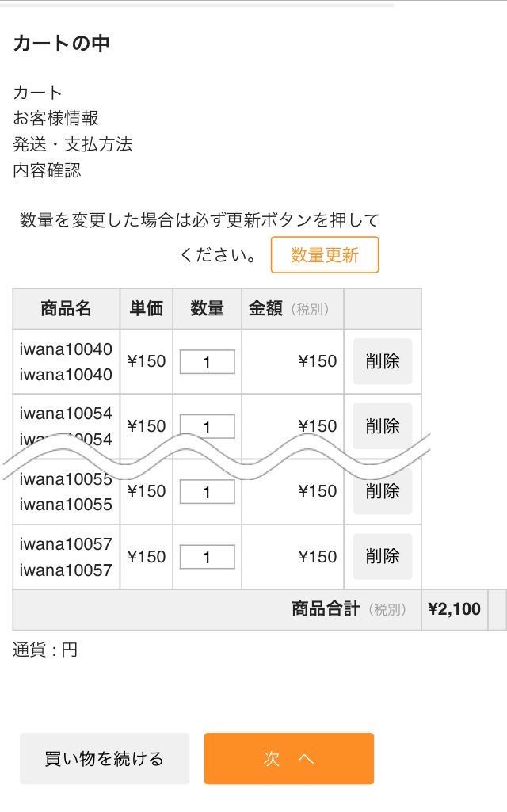Click the 商品名 column header
This screenshot has height=812, width=507.
pyautogui.click(x=66, y=309)
